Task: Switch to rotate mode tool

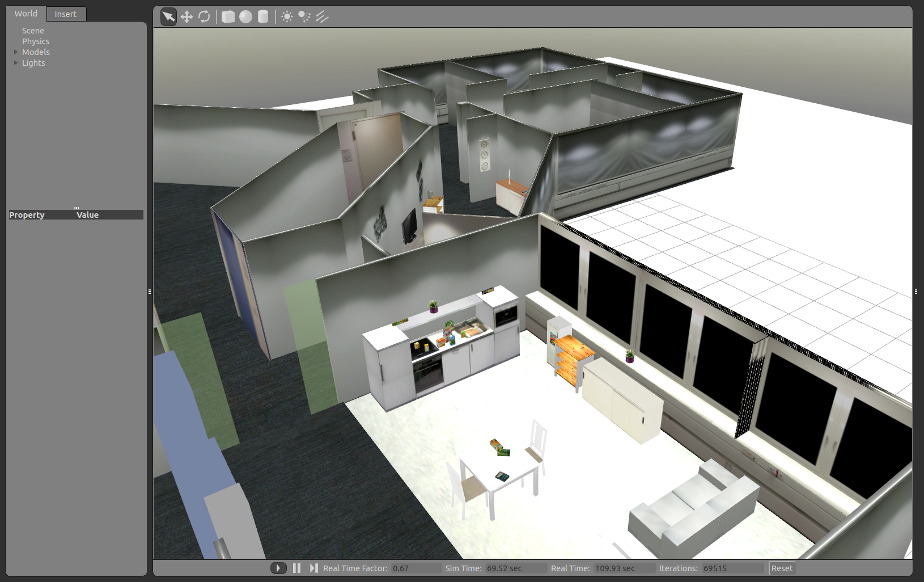Action: point(204,17)
